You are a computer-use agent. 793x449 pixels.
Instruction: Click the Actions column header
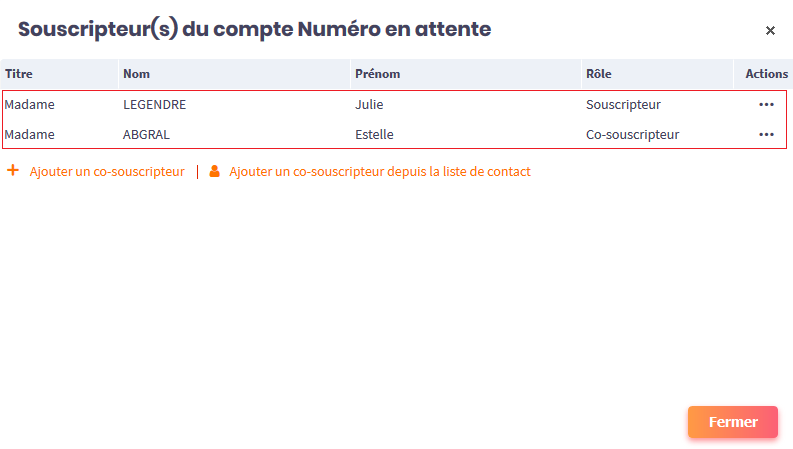point(766,74)
